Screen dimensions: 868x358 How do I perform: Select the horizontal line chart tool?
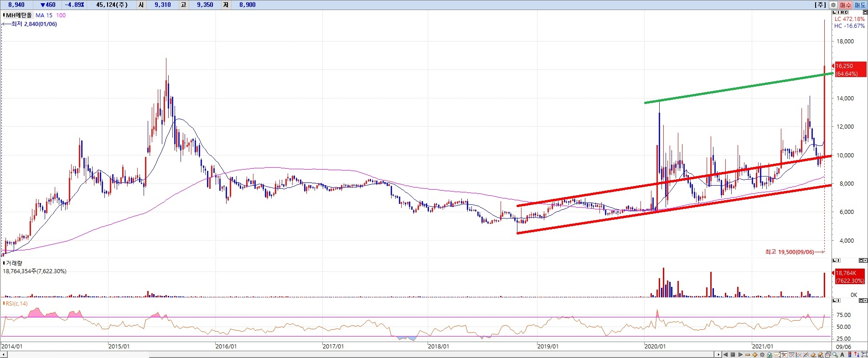click(791, 354)
